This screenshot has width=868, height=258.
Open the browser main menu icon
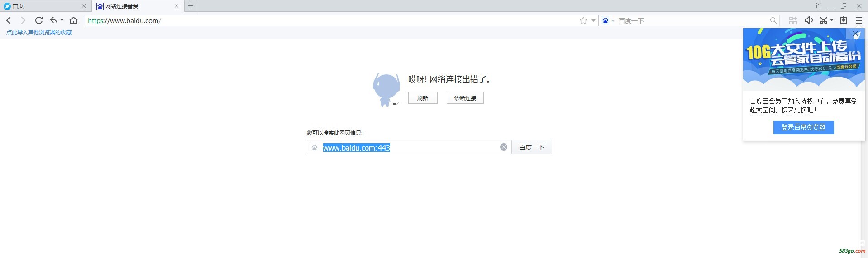859,20
